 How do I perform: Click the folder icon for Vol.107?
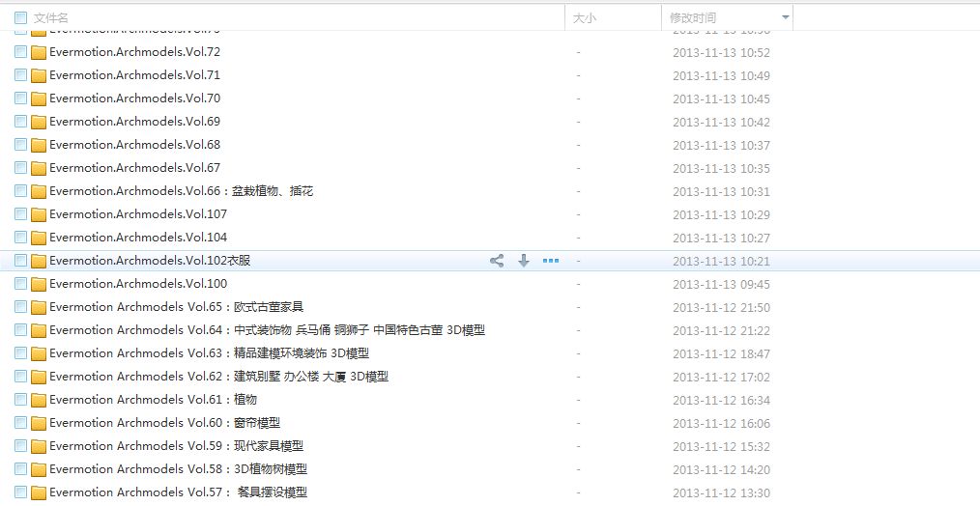pos(39,214)
